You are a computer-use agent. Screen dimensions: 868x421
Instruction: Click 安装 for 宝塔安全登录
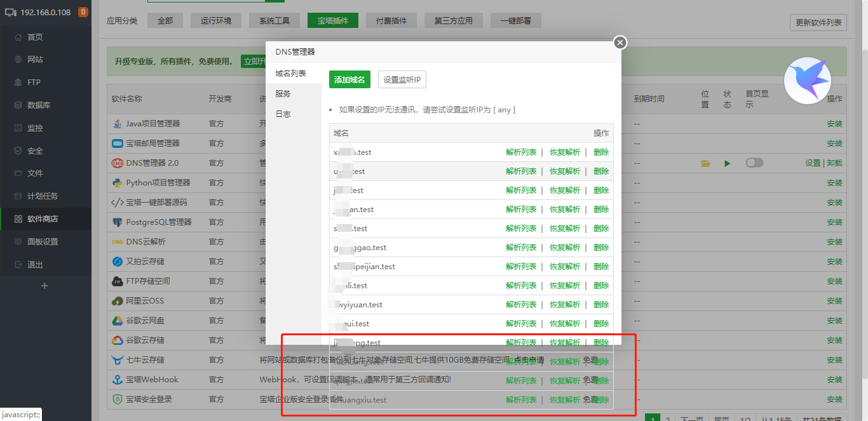(x=834, y=399)
